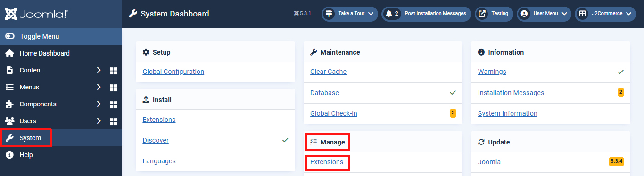Expand the Content submenu chevron

click(x=99, y=70)
